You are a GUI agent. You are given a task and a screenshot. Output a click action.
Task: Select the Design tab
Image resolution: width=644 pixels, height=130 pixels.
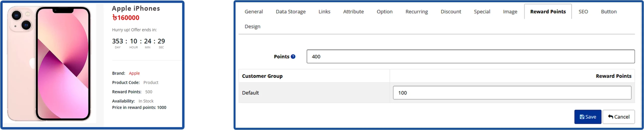click(x=252, y=26)
